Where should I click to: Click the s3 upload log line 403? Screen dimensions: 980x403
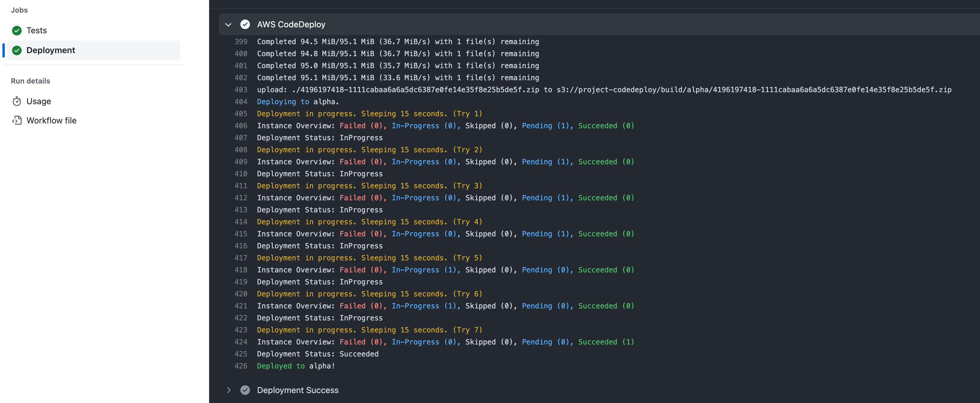tap(604, 90)
